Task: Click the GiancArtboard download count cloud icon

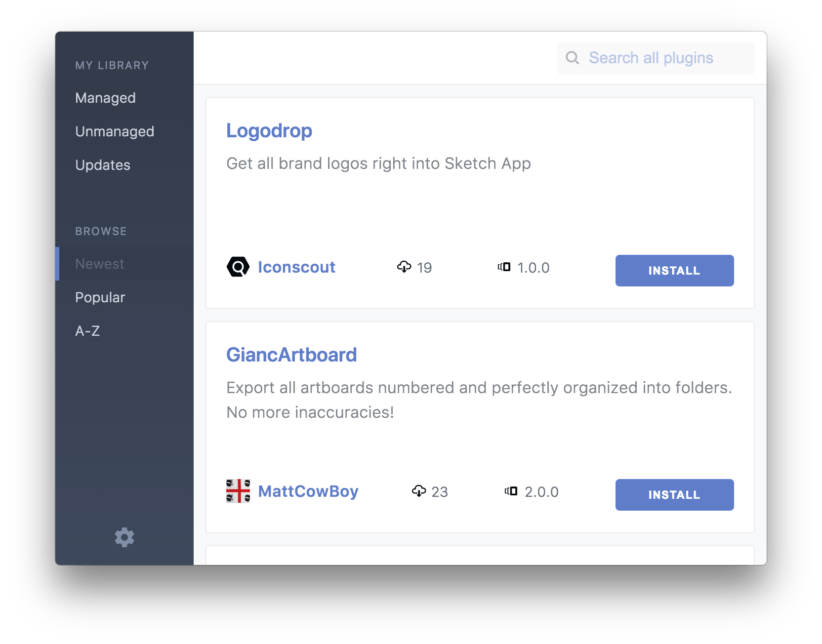Action: coord(419,491)
